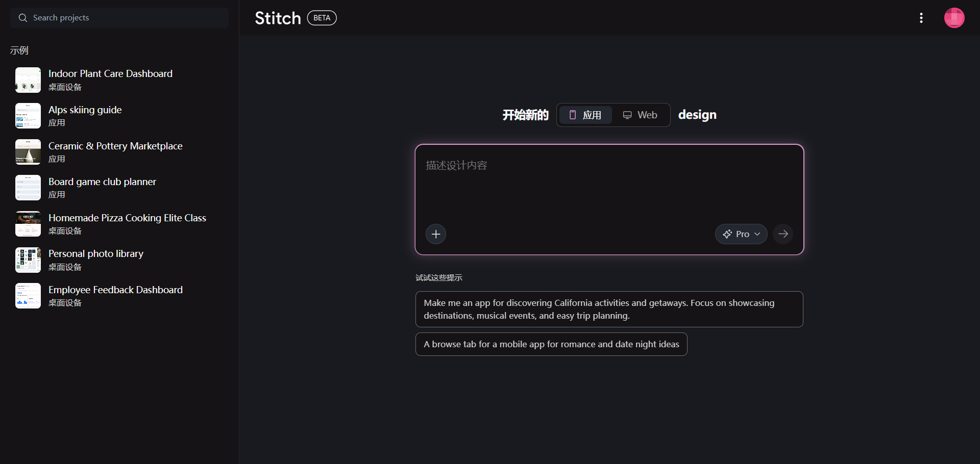Click the Stitch logo title

[x=278, y=18]
